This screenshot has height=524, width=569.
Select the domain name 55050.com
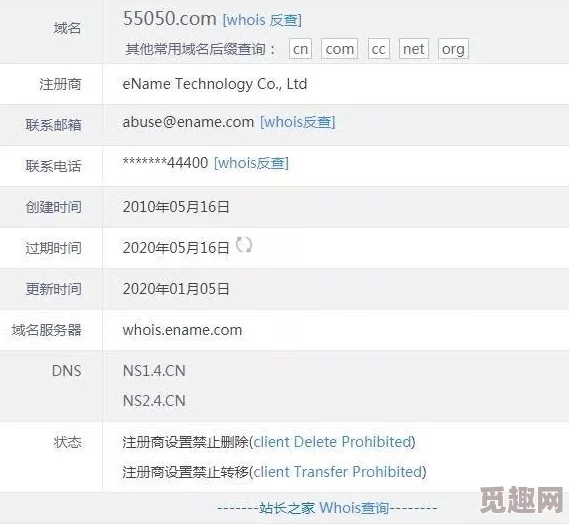pos(169,19)
